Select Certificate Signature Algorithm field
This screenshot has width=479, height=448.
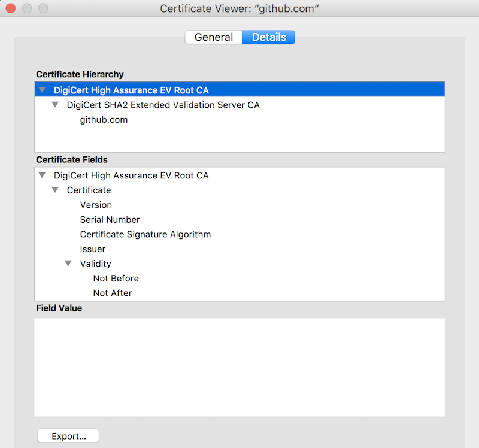(x=240, y=234)
